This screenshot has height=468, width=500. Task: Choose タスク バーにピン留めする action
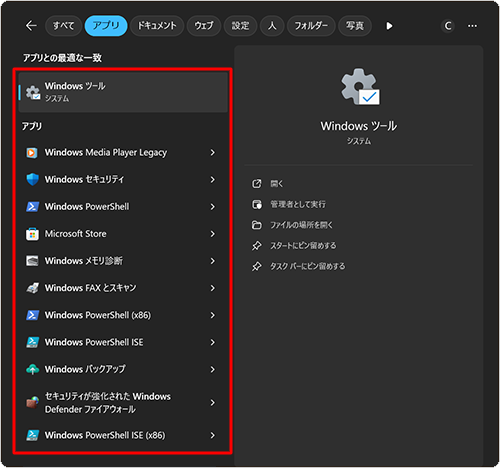[x=307, y=266]
